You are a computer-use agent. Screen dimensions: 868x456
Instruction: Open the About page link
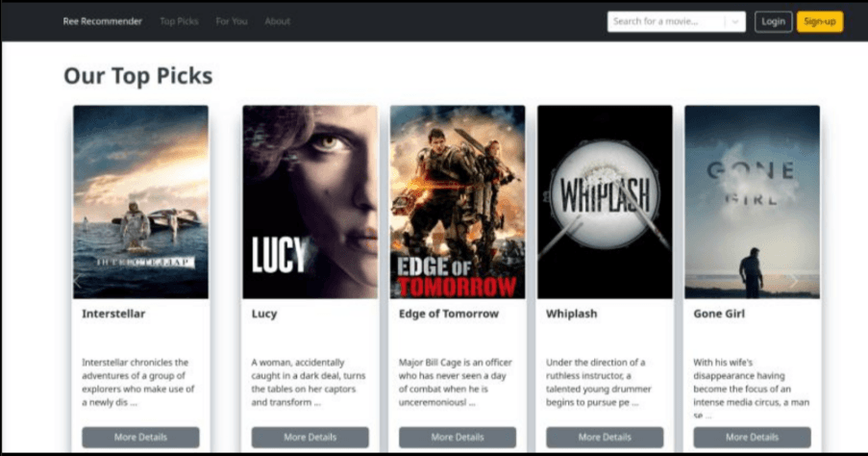[278, 21]
